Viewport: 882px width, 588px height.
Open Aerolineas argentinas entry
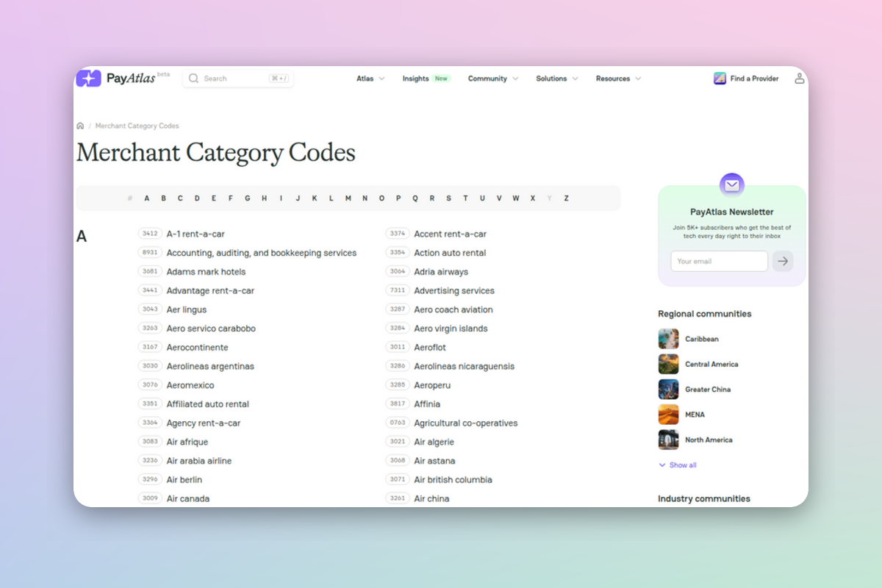(x=210, y=366)
